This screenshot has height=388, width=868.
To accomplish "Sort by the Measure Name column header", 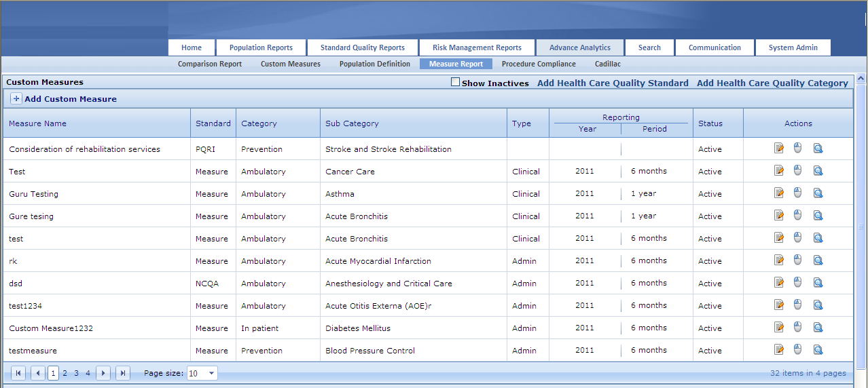I will 38,123.
